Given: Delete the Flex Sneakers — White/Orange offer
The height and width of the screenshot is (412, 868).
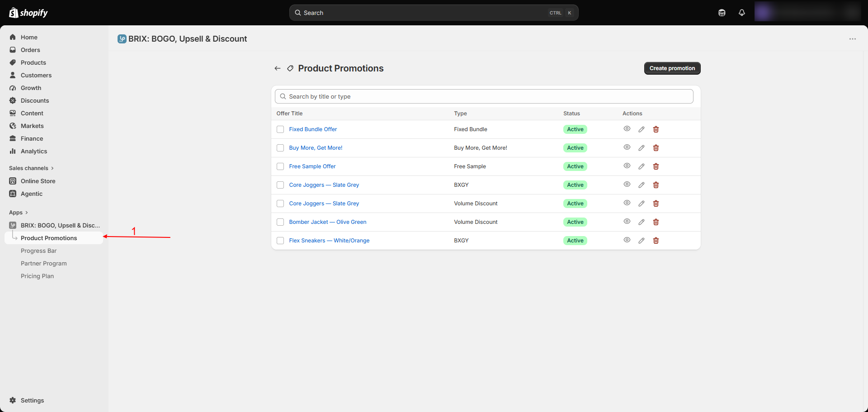Looking at the screenshot, I should click(656, 241).
